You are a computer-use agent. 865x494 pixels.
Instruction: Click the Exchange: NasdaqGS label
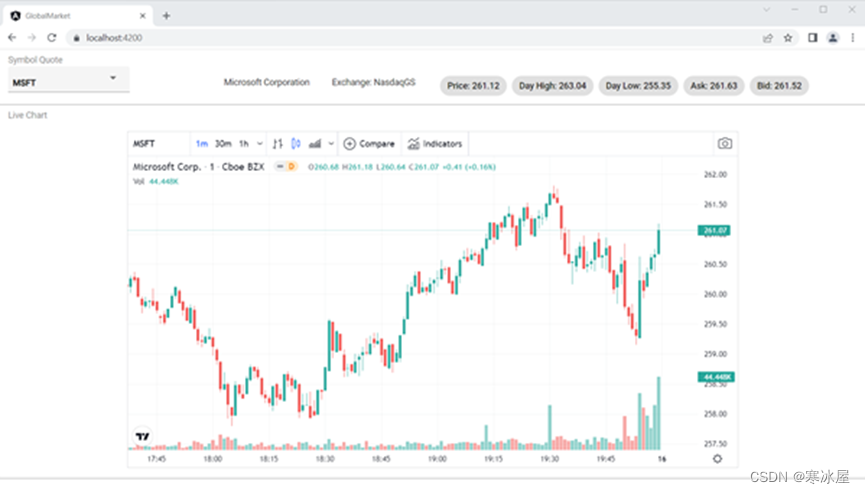(373, 82)
